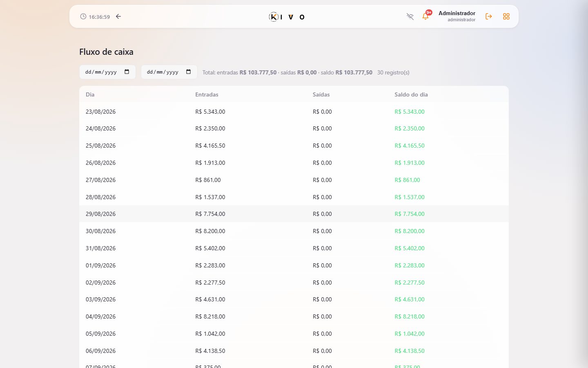Click the Saldo do dia column header
The height and width of the screenshot is (368, 588).
[411, 94]
